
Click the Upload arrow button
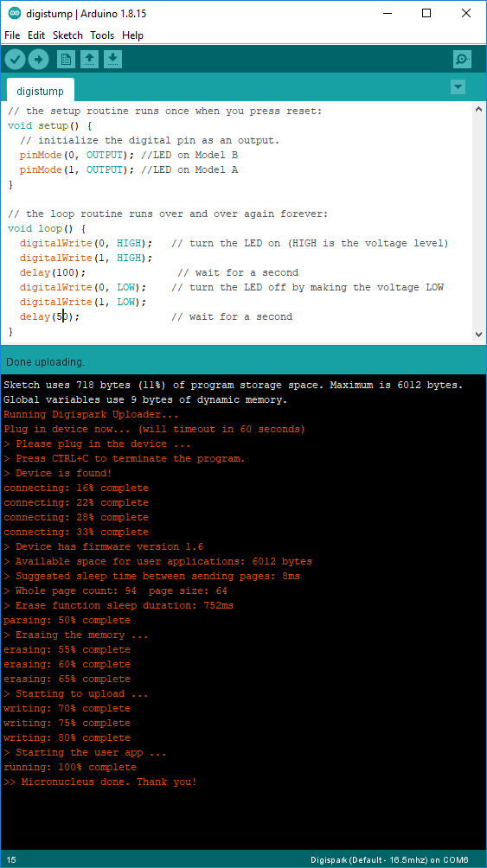click(x=38, y=60)
